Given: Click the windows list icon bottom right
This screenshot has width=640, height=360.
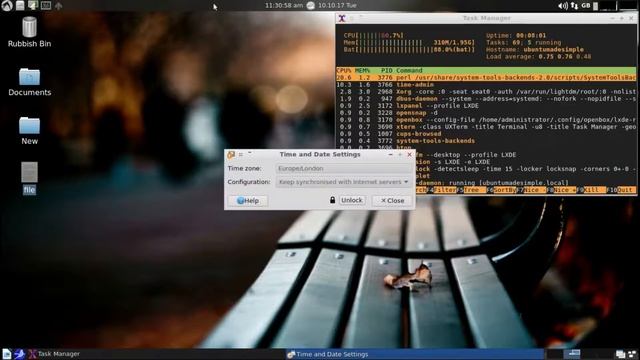Looking at the screenshot, I should pos(621,354).
